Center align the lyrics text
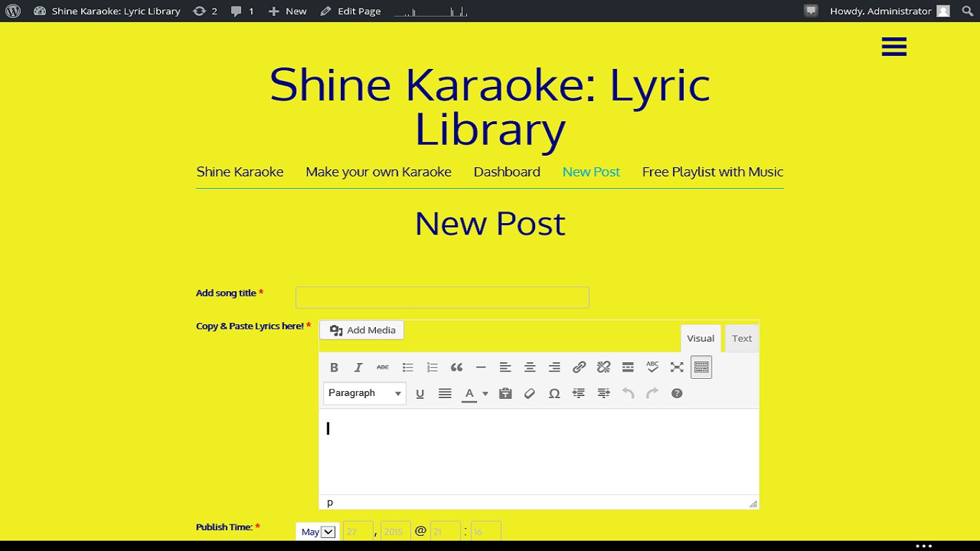980x551 pixels. point(529,367)
